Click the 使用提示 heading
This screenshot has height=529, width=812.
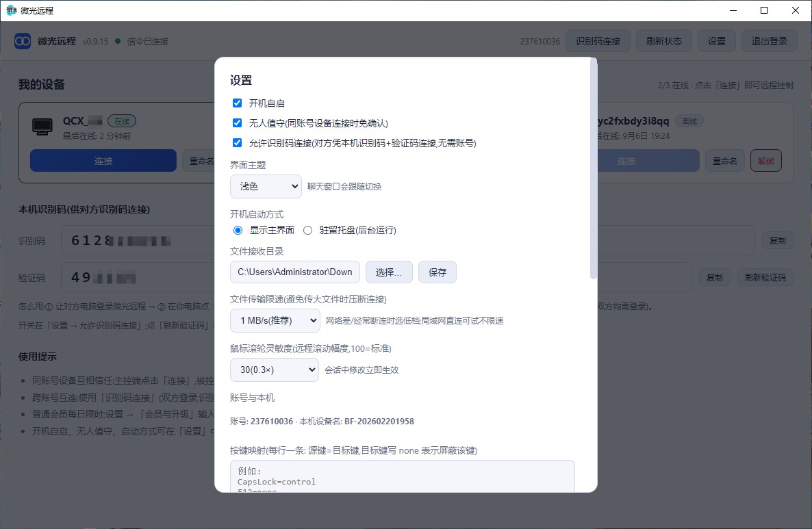(38, 357)
